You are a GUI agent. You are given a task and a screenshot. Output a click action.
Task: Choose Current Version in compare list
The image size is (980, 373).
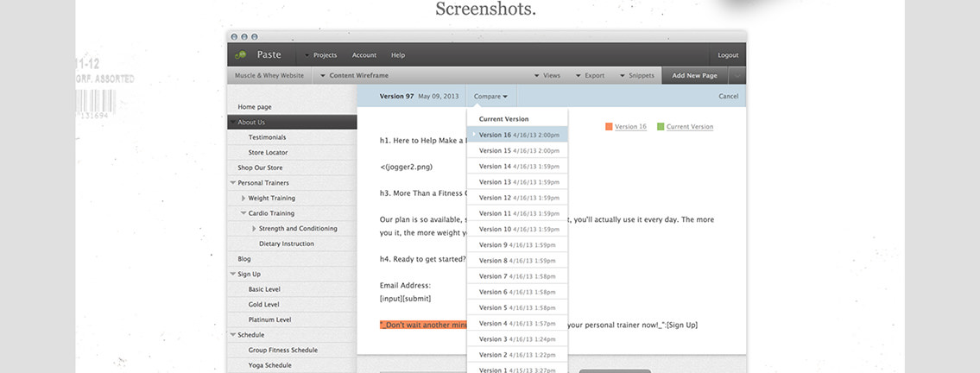click(517, 118)
